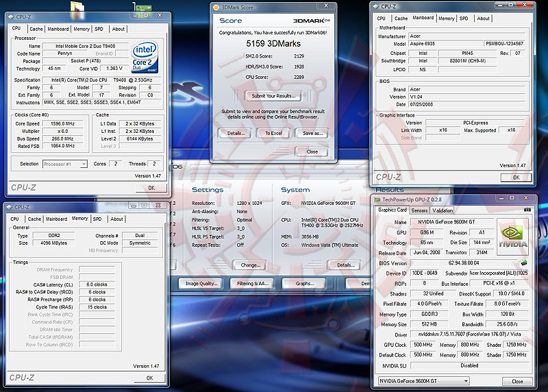Open Memory tab in CPU-Z motherboard window
The image size is (548, 392).
pyautogui.click(x=447, y=19)
